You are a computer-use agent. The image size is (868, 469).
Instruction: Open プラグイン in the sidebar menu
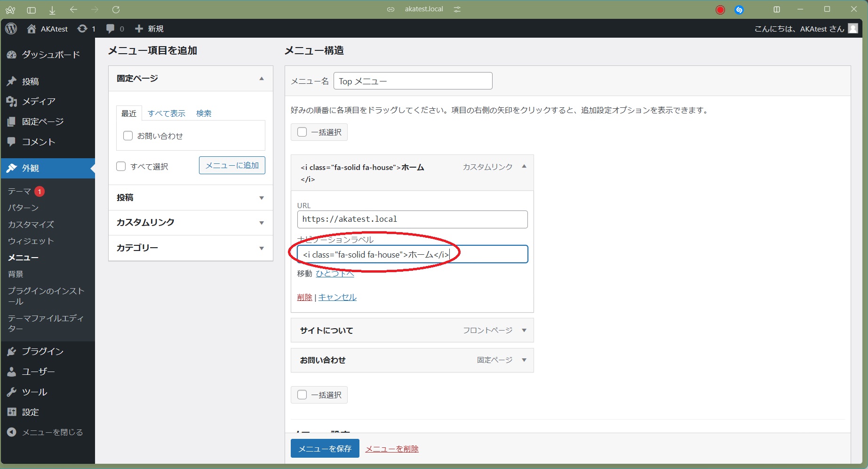click(x=42, y=351)
